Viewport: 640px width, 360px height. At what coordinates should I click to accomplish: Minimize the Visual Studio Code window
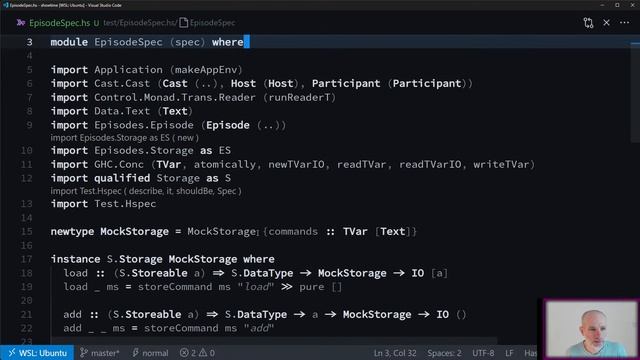tap(602, 5)
